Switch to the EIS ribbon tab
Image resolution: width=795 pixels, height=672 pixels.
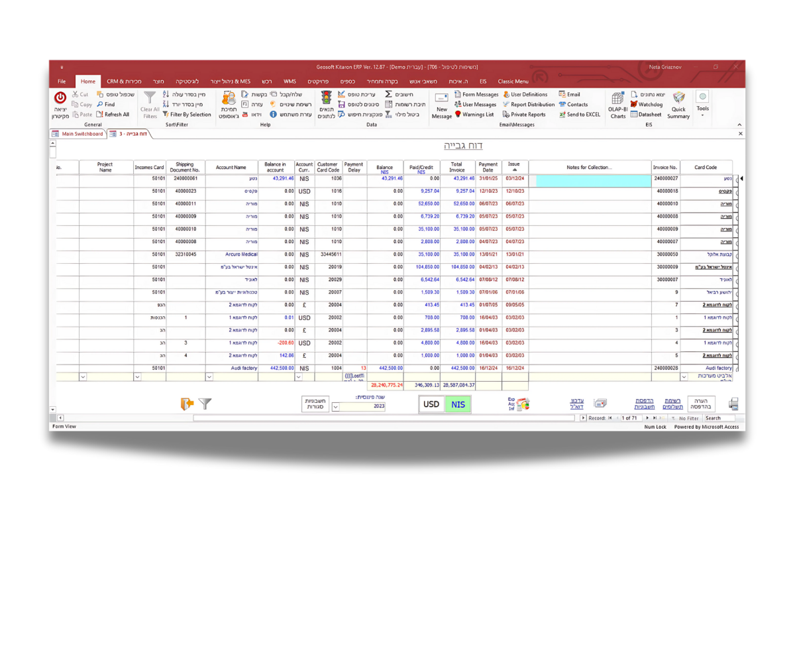click(483, 82)
